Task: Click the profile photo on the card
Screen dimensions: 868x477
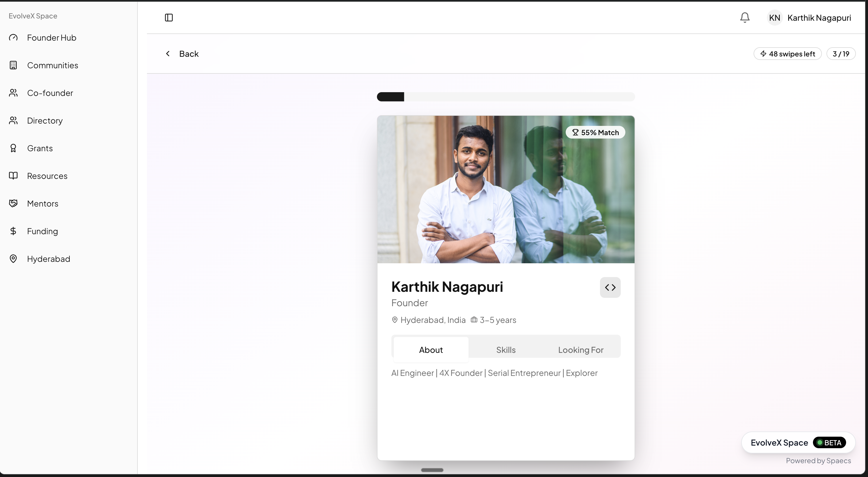Action: pos(505,189)
